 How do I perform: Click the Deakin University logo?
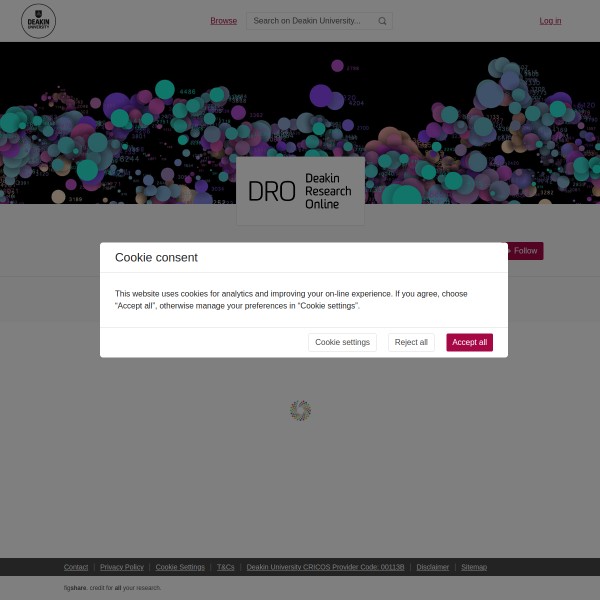pyautogui.click(x=38, y=21)
